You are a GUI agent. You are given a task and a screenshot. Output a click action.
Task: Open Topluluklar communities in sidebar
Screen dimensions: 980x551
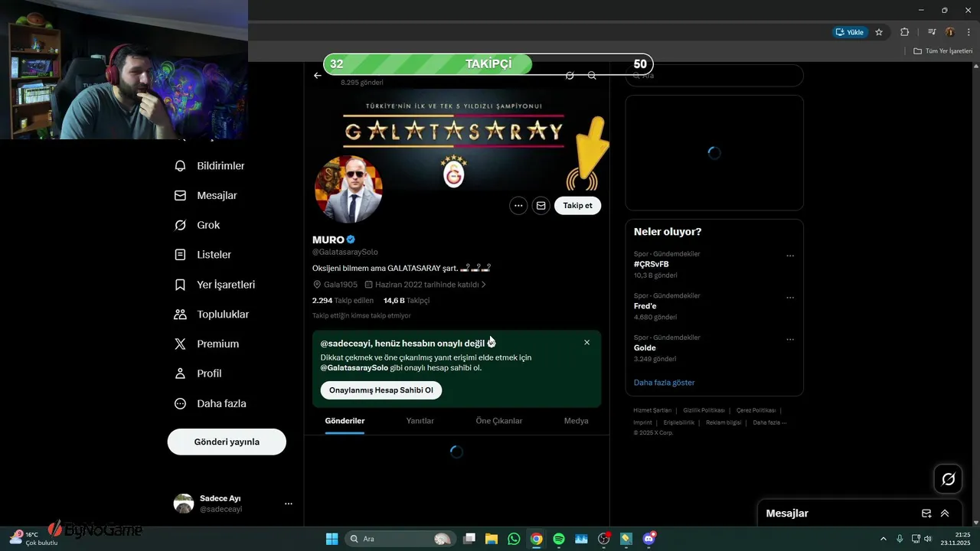tap(212, 315)
